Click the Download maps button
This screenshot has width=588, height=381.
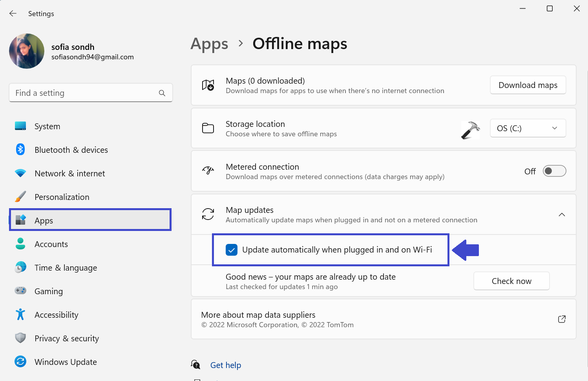(528, 85)
